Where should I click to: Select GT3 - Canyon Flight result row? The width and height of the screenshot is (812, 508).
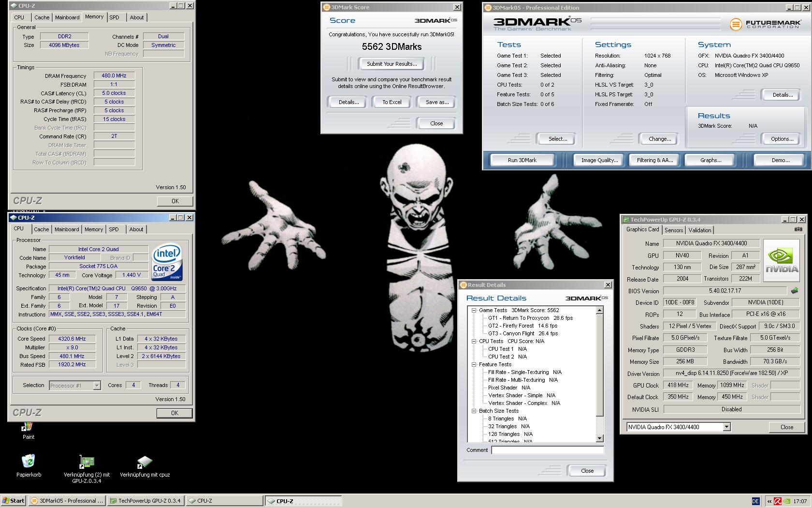(x=523, y=333)
